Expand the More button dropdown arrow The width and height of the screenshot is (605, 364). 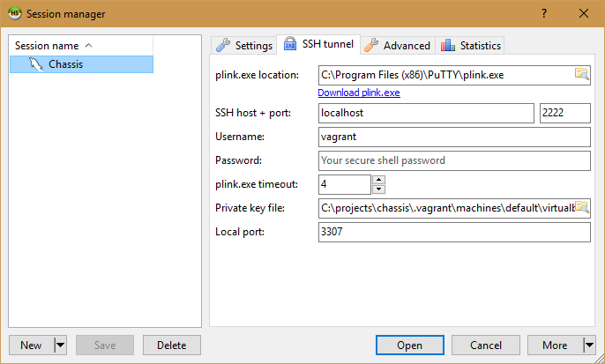589,345
